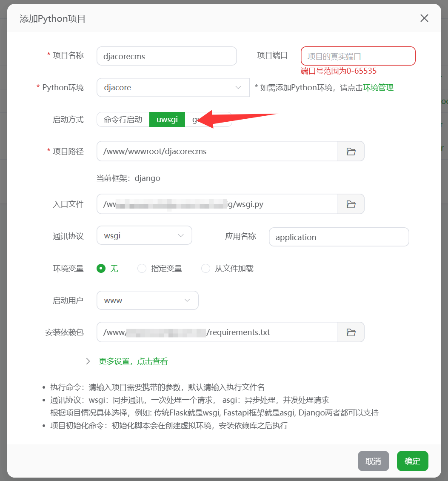Open the Python环境 dropdown showing djacore

tap(173, 88)
